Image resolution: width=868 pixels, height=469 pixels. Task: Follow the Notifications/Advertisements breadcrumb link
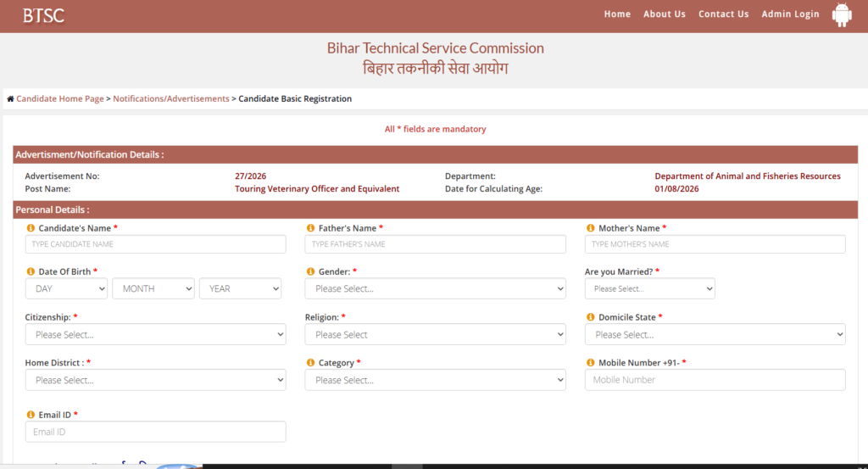point(171,98)
